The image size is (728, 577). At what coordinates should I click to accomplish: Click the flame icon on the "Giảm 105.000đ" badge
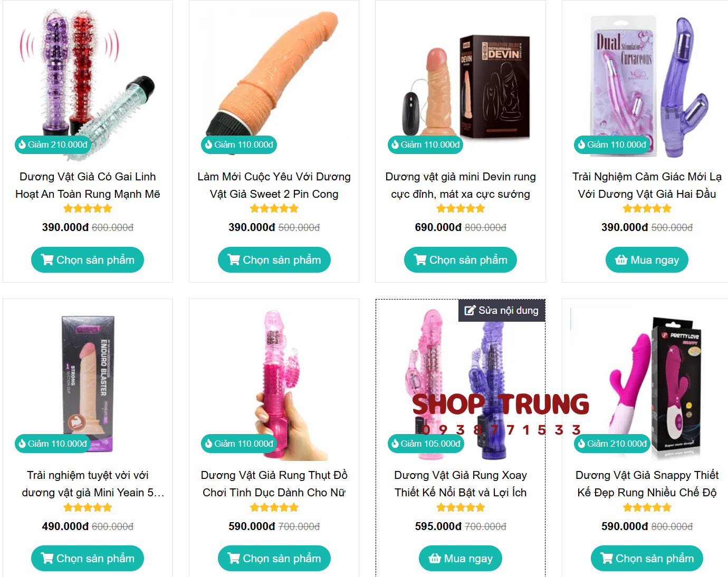tap(395, 444)
